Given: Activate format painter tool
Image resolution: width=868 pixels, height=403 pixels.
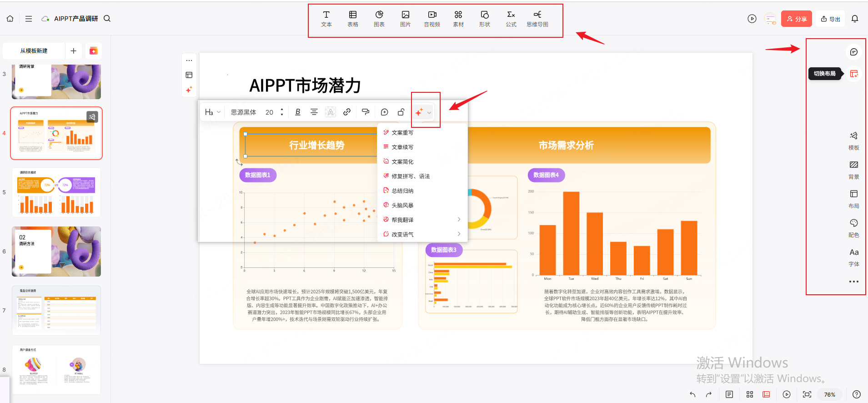Looking at the screenshot, I should coord(366,112).
